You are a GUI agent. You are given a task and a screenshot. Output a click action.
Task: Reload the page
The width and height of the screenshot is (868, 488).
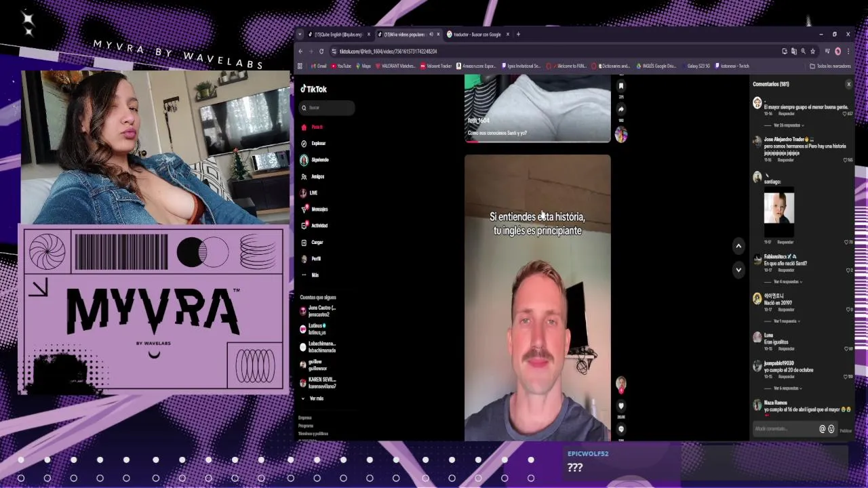321,51
